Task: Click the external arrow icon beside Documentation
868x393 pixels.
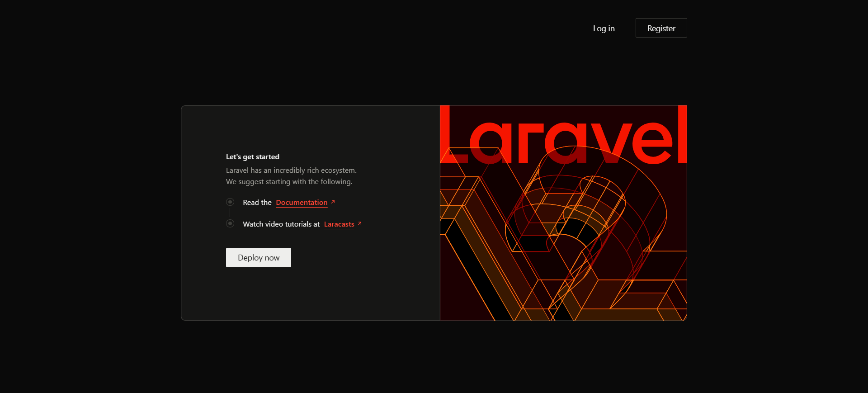Action: coord(333,202)
